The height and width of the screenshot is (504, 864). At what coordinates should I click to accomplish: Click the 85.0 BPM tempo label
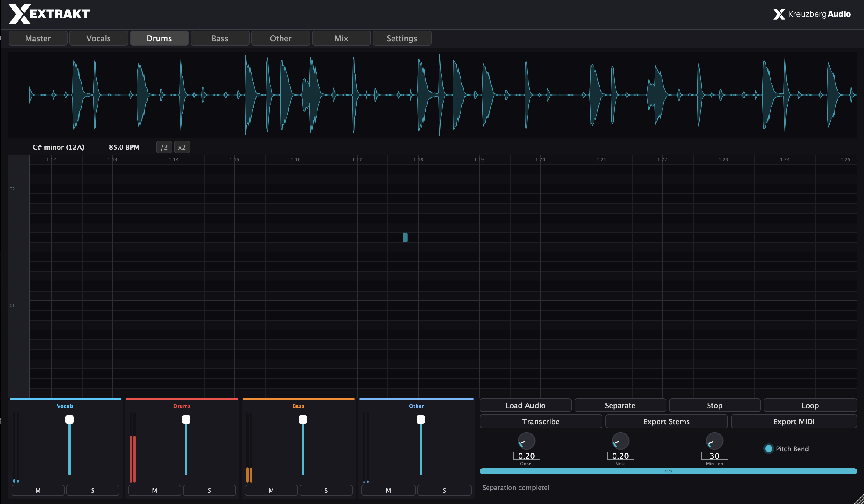[124, 147]
